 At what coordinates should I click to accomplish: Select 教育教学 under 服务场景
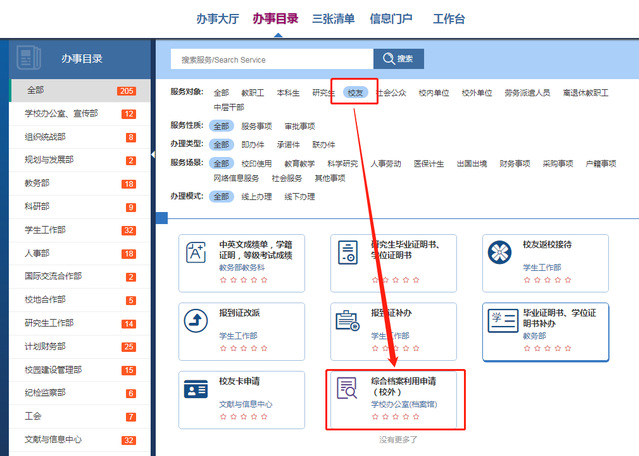300,164
